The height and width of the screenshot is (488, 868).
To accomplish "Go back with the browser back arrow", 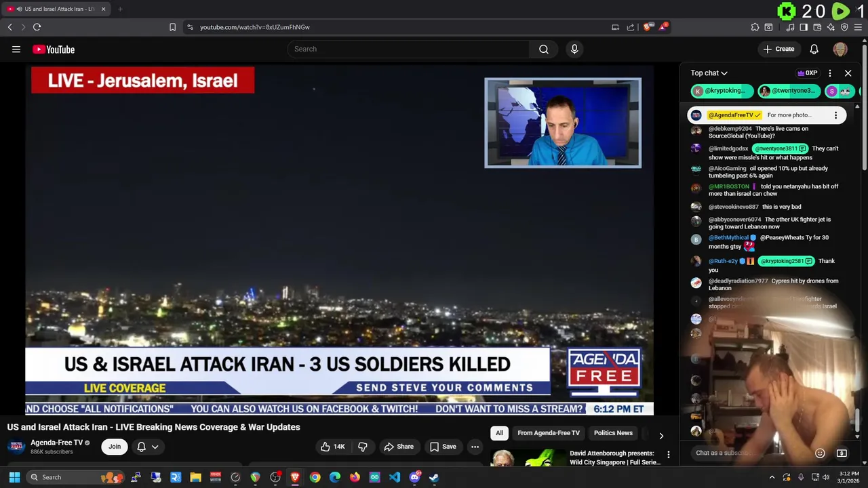I will pyautogui.click(x=9, y=27).
